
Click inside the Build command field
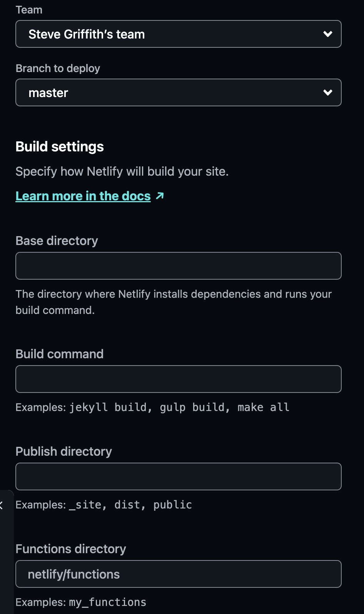coord(178,379)
